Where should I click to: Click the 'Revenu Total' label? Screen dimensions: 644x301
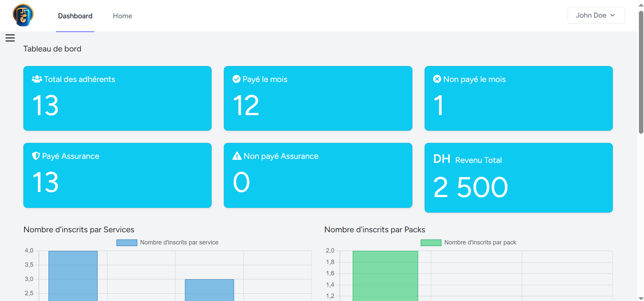pos(478,160)
